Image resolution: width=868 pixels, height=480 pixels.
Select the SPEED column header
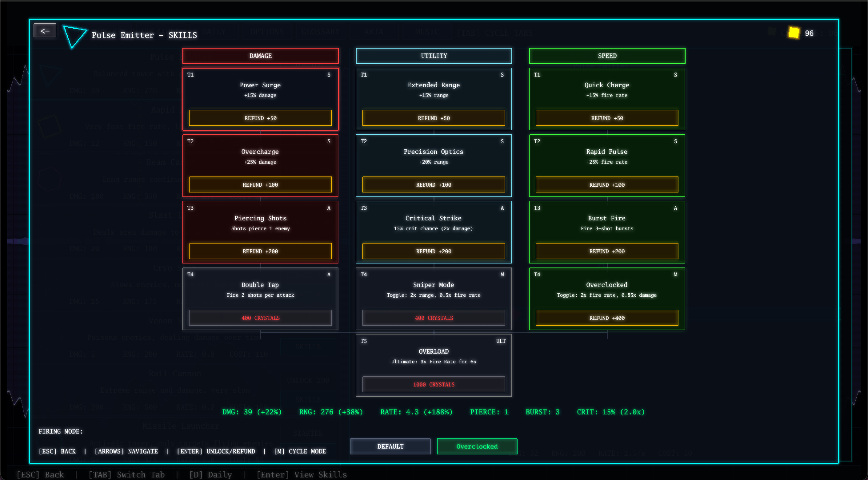tap(607, 56)
